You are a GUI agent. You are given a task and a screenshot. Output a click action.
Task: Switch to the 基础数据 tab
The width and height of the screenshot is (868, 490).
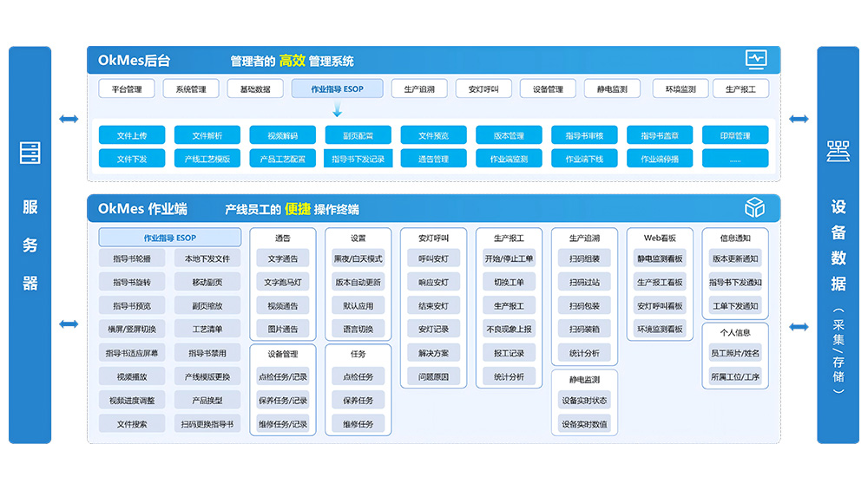pos(255,89)
